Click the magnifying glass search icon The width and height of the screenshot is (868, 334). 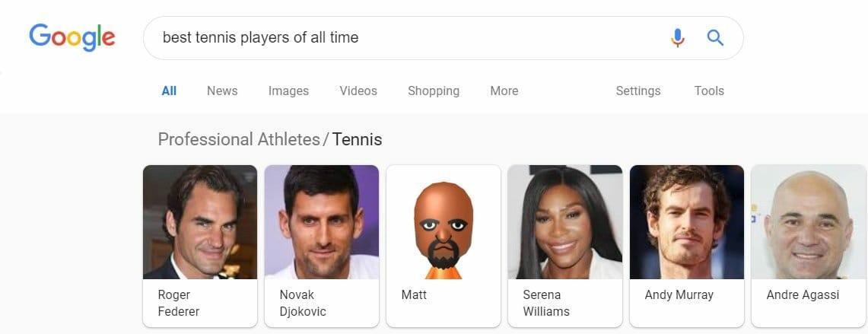[715, 38]
